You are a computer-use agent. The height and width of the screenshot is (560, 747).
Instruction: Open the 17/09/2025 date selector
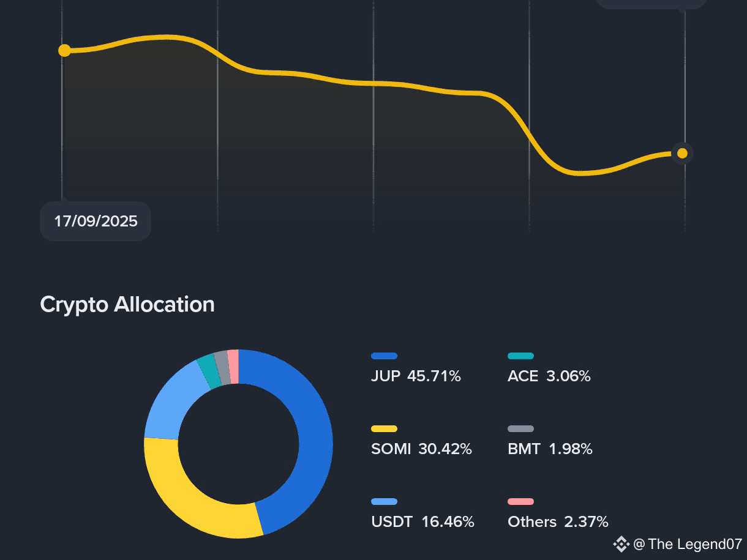pyautogui.click(x=95, y=221)
